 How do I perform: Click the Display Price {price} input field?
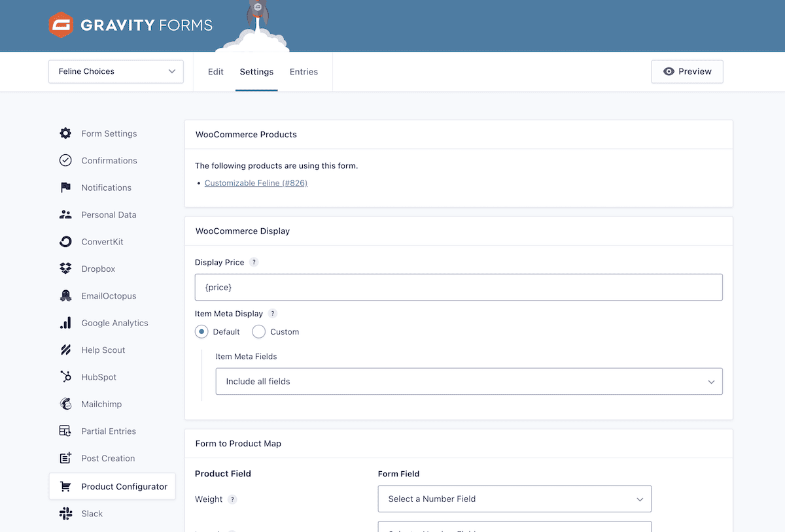[459, 287]
